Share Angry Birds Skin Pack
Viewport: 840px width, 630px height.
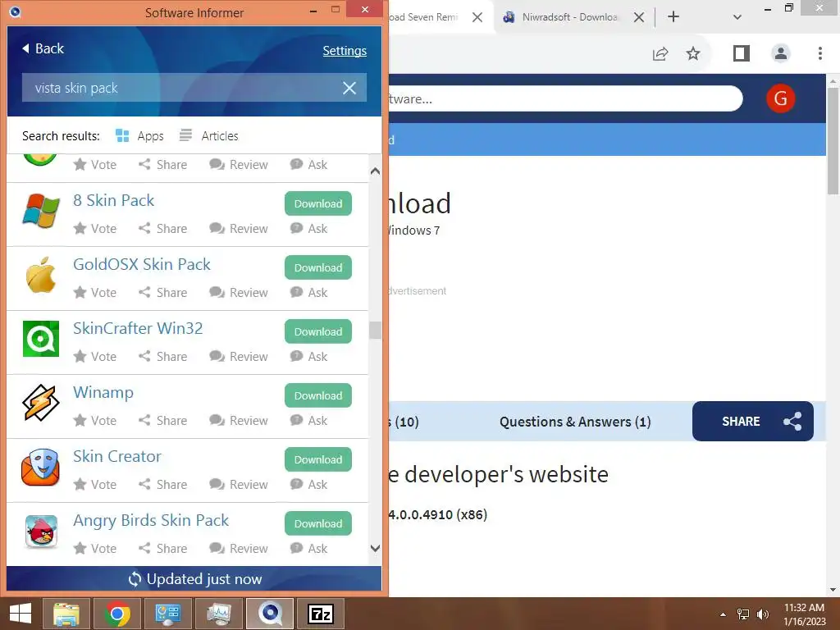click(x=163, y=549)
